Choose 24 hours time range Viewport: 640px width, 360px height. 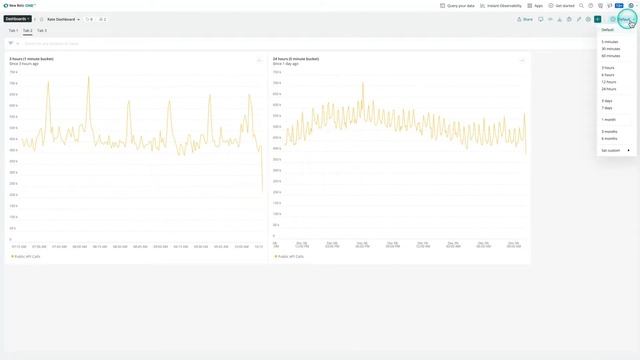coord(609,89)
